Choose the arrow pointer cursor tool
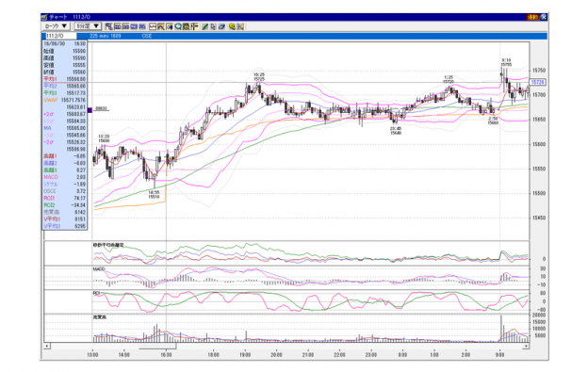This screenshot has height=372, width=588. [x=213, y=26]
